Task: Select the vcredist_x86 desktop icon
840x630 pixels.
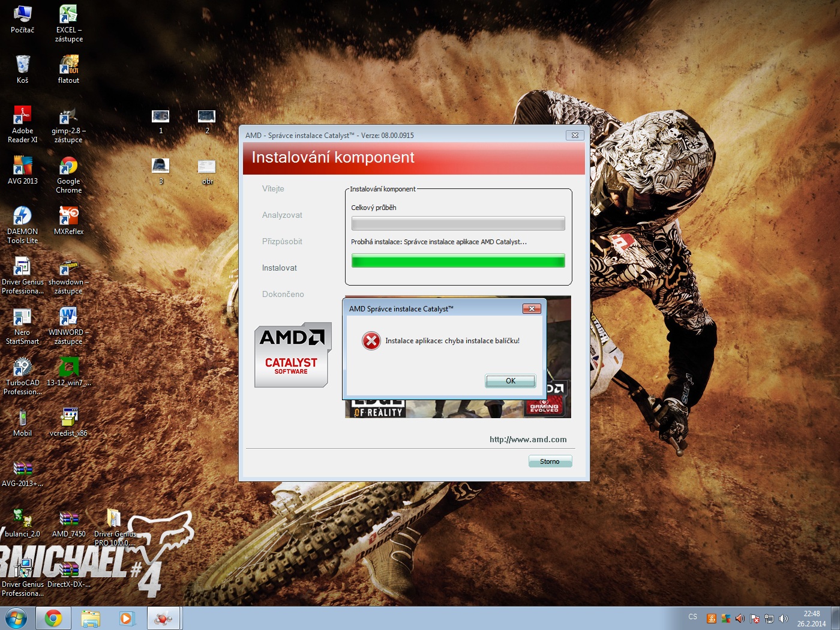Action: pyautogui.click(x=68, y=422)
